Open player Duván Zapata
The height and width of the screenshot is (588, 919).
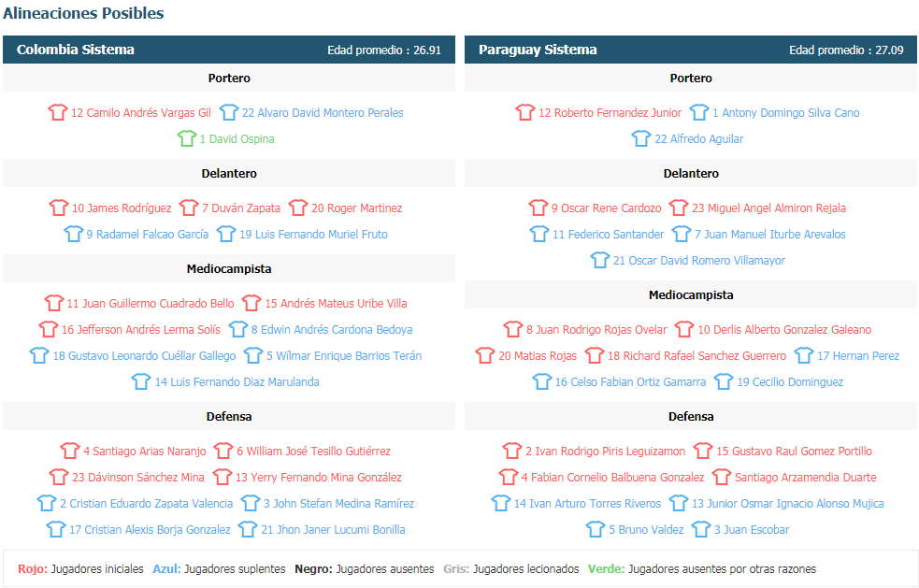click(241, 208)
